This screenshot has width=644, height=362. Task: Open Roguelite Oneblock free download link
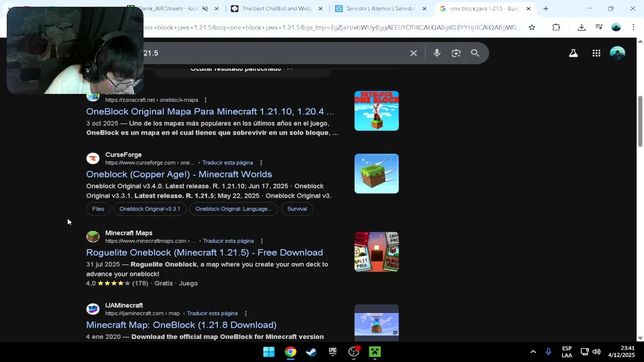(204, 252)
